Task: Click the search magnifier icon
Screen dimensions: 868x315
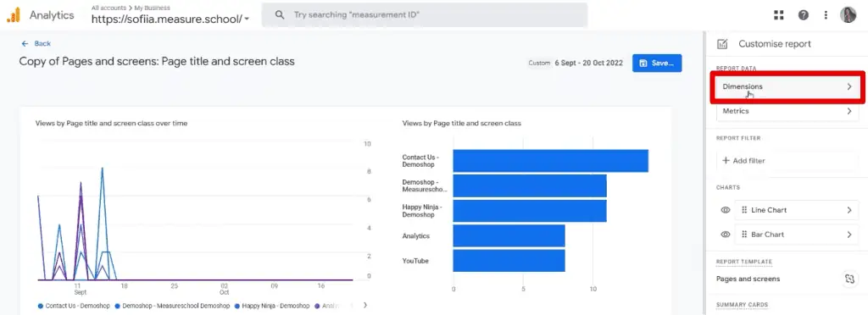Action: coord(280,15)
